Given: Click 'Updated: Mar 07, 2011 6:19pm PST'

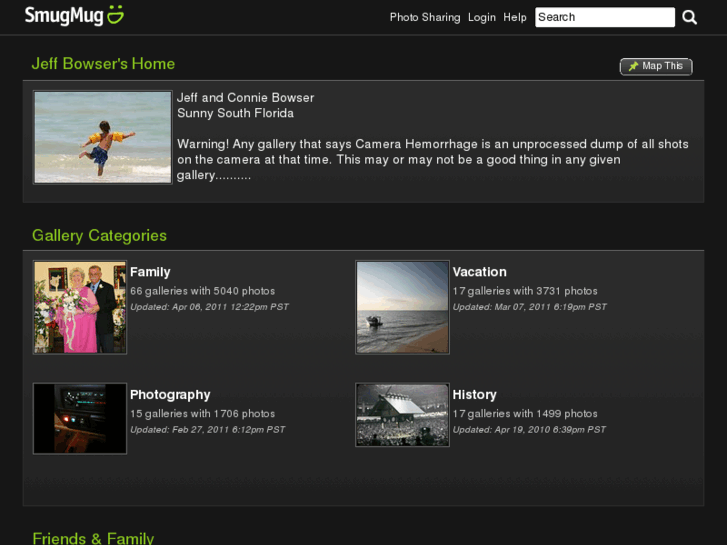Looking at the screenshot, I should click(x=529, y=307).
